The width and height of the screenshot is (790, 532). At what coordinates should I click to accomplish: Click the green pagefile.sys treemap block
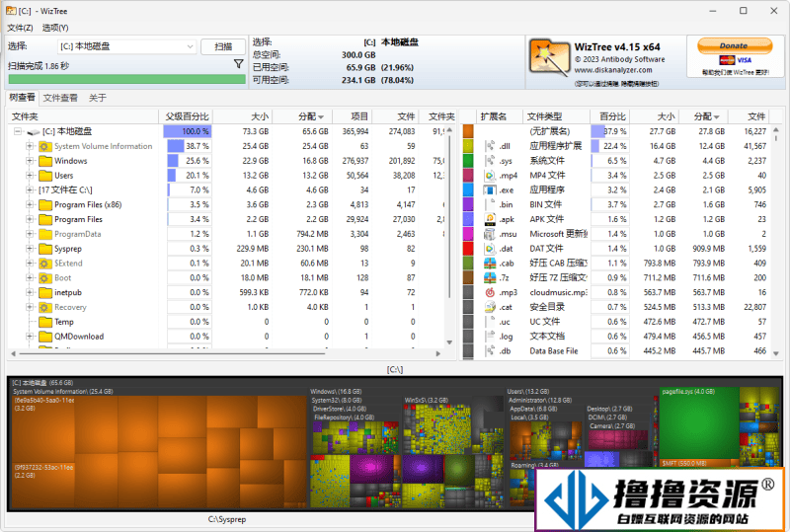tap(698, 423)
